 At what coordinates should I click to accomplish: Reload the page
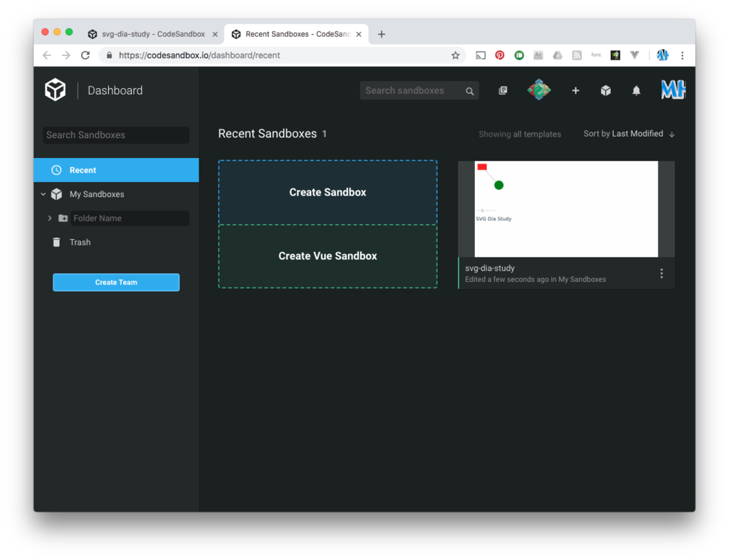click(85, 56)
